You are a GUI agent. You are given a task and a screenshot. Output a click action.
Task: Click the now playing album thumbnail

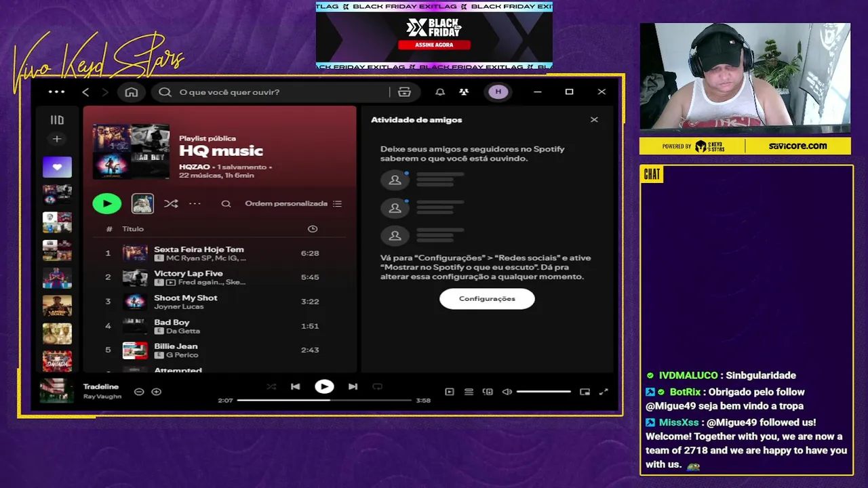pyautogui.click(x=57, y=391)
